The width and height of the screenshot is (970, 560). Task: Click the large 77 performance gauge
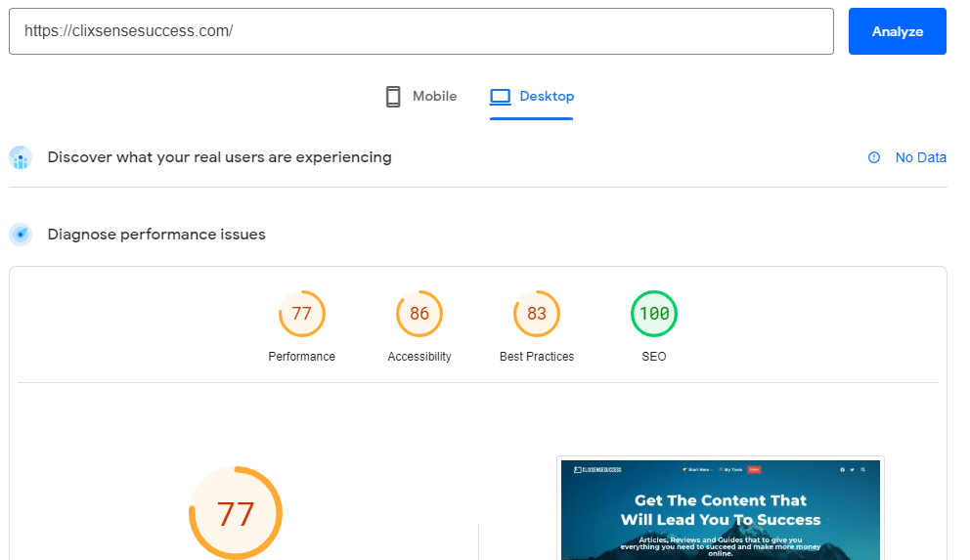pyautogui.click(x=236, y=513)
